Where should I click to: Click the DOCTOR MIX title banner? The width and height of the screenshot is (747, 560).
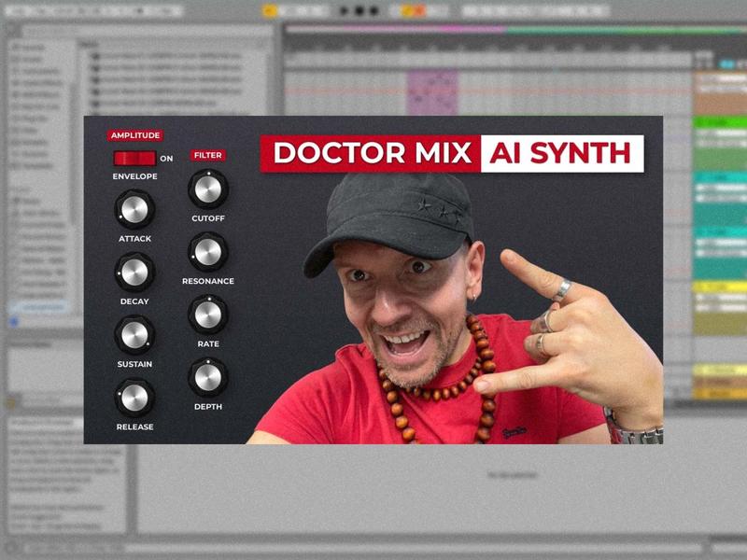point(371,153)
